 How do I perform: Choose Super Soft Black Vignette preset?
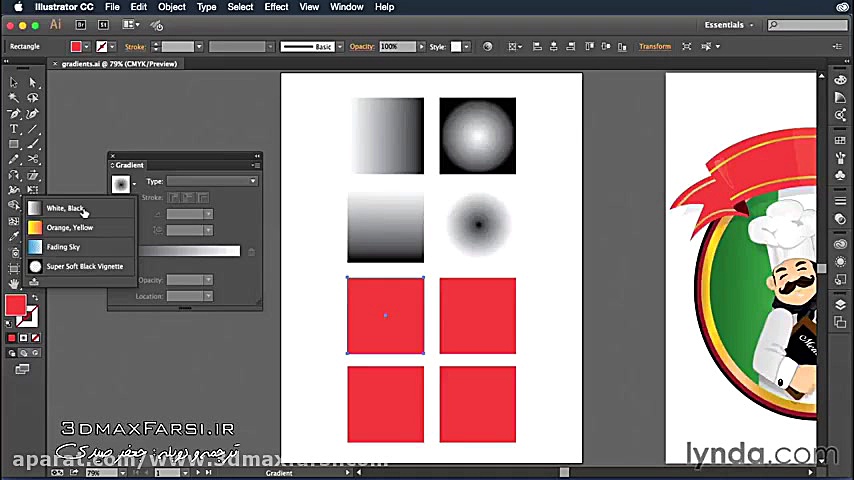click(x=80, y=266)
